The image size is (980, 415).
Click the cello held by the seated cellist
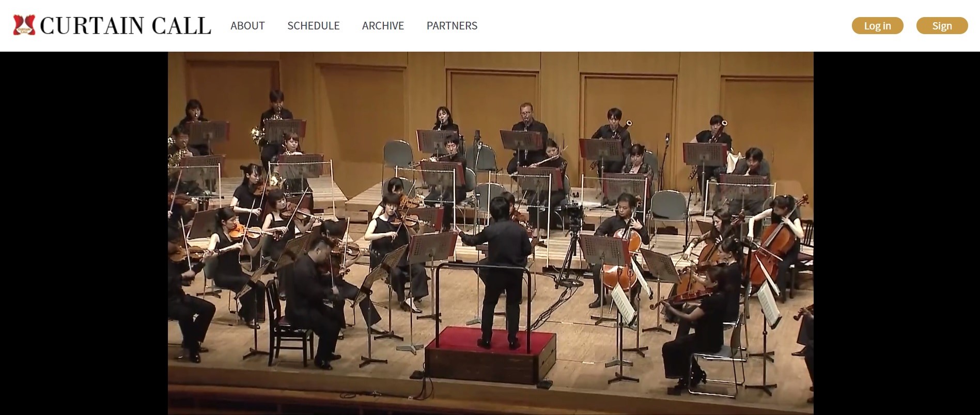[x=623, y=258]
